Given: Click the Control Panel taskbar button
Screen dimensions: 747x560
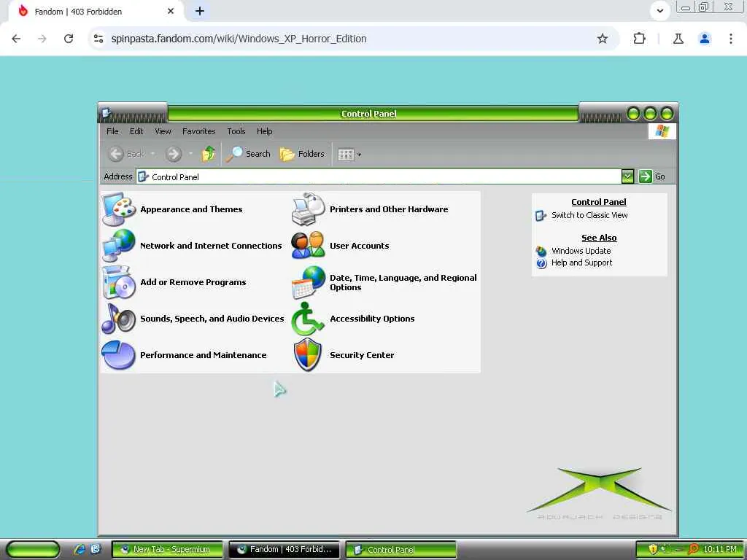Looking at the screenshot, I should click(x=400, y=550).
